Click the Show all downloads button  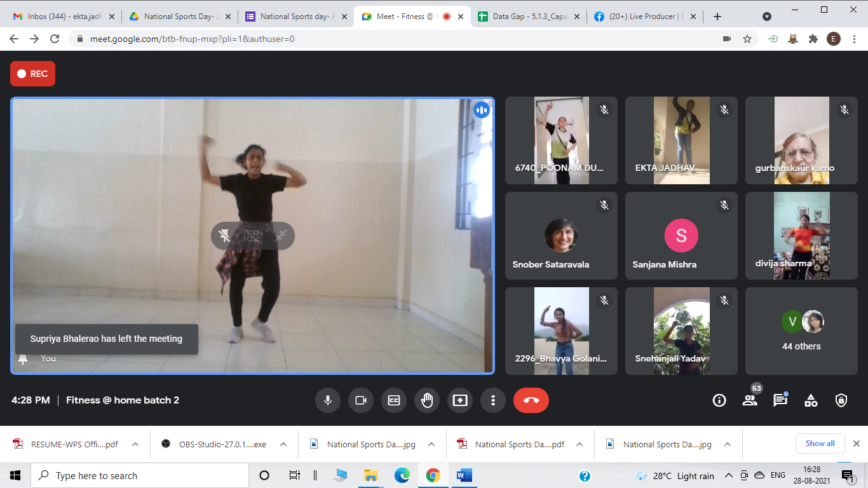pyautogui.click(x=820, y=444)
